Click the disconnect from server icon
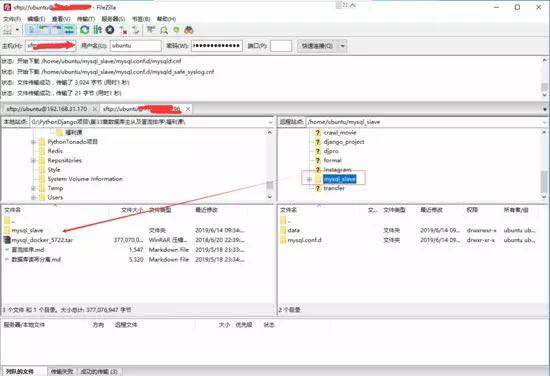 click(x=123, y=30)
